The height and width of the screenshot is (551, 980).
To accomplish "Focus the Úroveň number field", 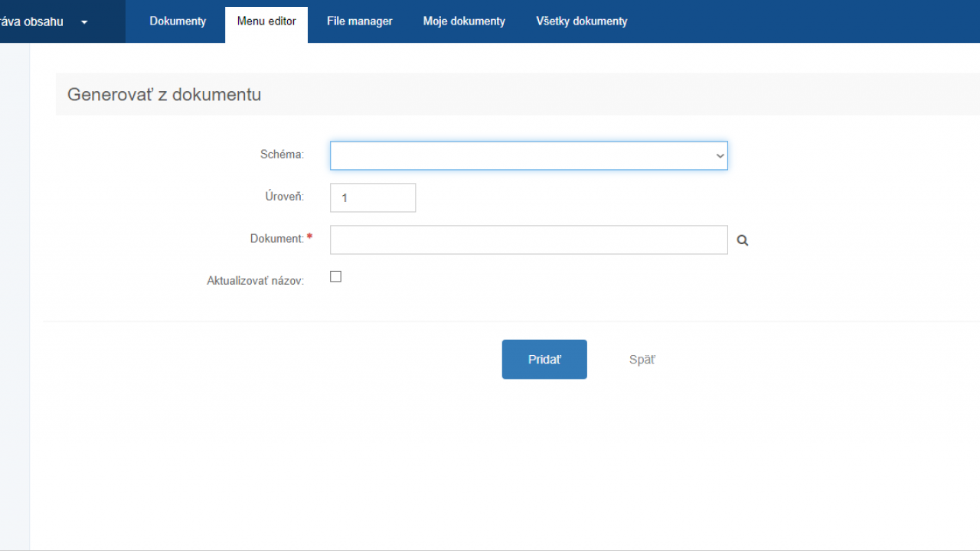I will click(373, 197).
